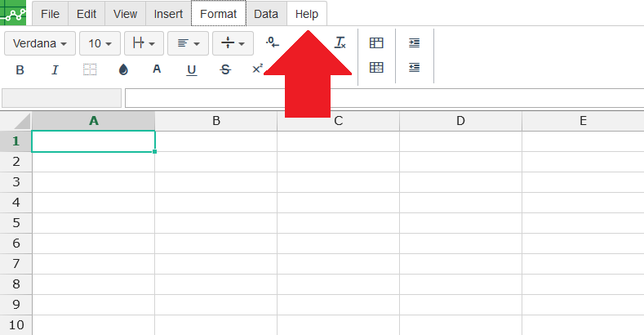Toggle italic formatting

[x=55, y=70]
